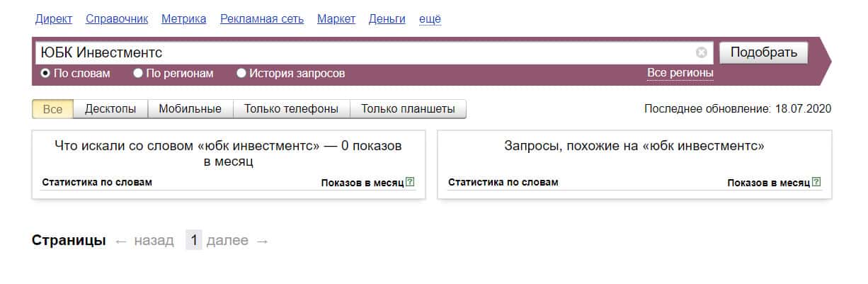This screenshot has height=284, width=868.
Task: Open the 'Справочник' link
Action: pyautogui.click(x=117, y=19)
